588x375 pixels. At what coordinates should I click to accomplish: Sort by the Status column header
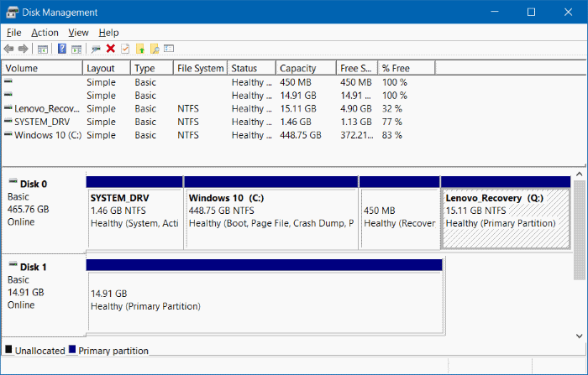click(252, 68)
